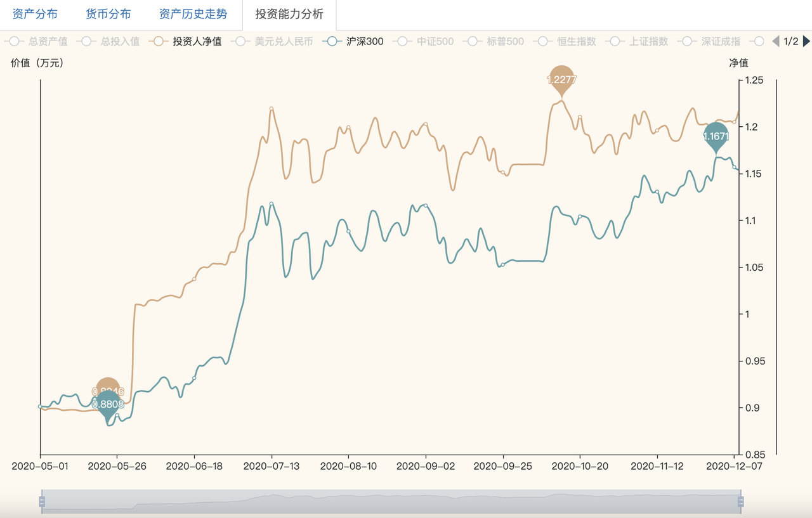
Task: Click the left handle of zoom slider
Action: tap(42, 502)
